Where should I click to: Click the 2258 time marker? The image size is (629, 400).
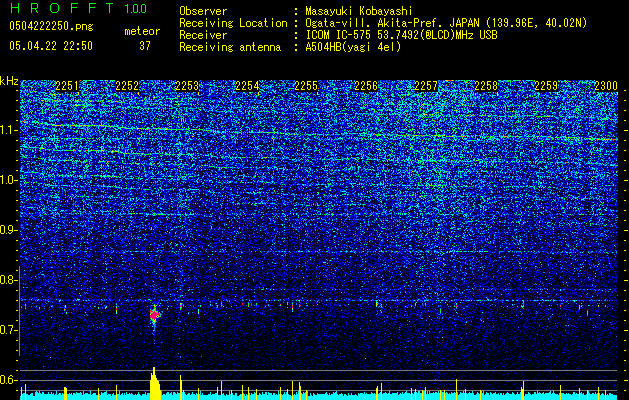pos(486,86)
